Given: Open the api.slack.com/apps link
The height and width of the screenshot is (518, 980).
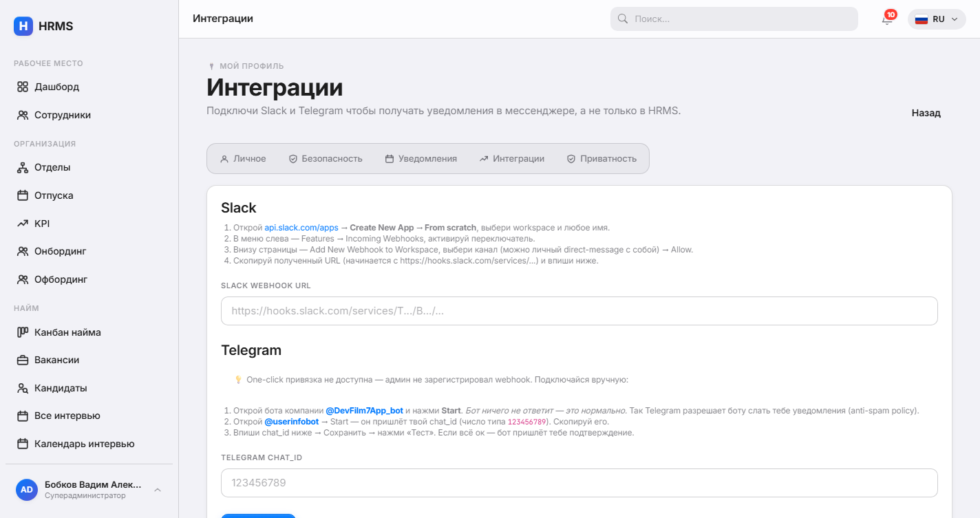Looking at the screenshot, I should pyautogui.click(x=301, y=228).
